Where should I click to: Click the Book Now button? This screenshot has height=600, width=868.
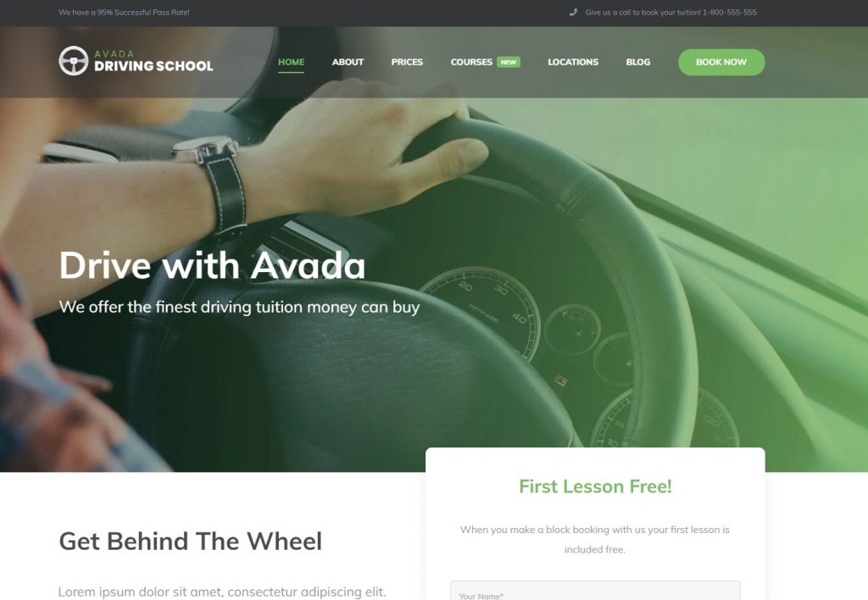click(721, 62)
